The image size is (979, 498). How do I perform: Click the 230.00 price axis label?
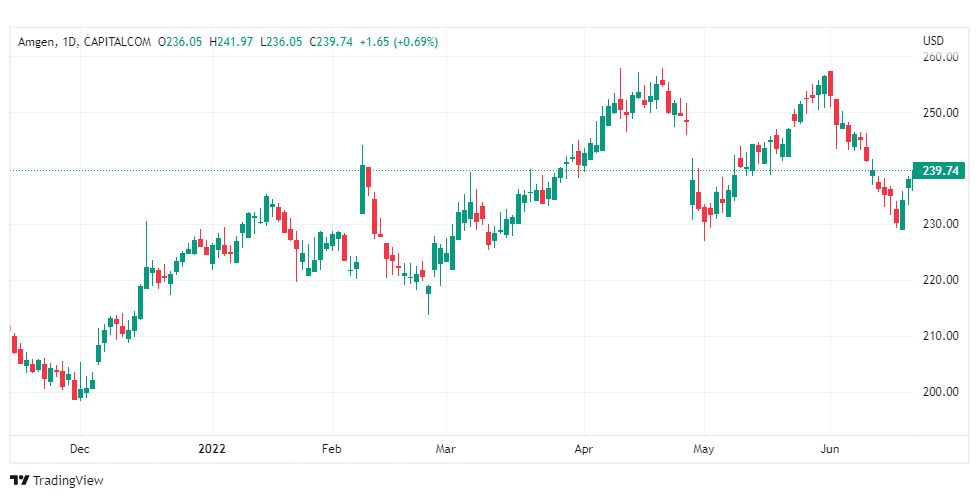(940, 224)
